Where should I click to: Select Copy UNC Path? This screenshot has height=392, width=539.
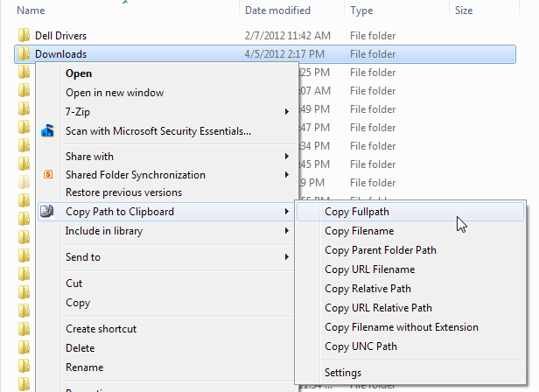point(360,346)
